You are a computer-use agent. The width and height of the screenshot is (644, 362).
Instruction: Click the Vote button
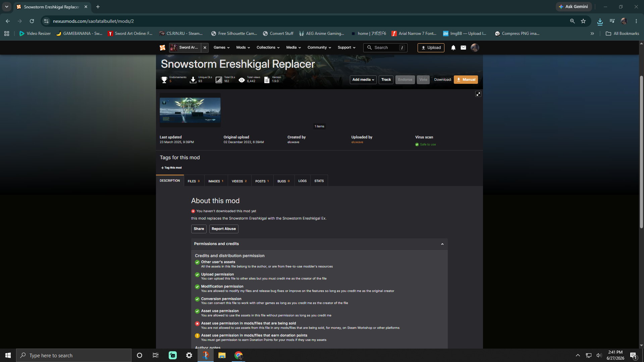coord(423,80)
